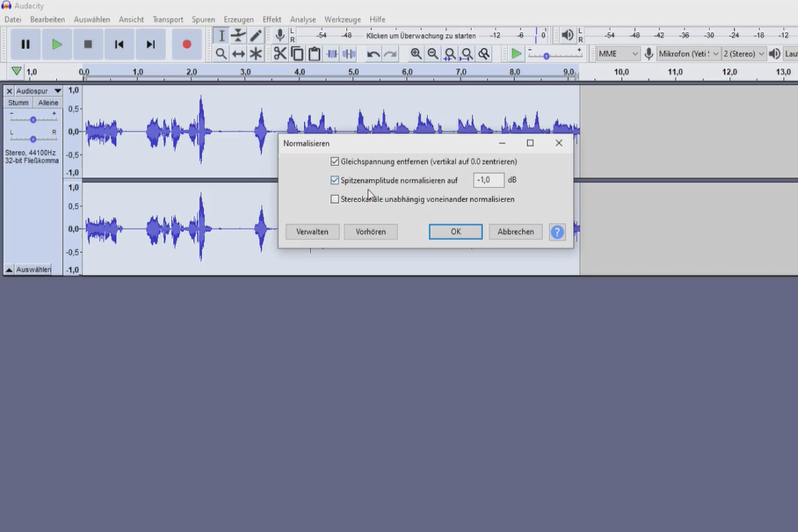The height and width of the screenshot is (532, 798).
Task: Select the Envelope tool
Action: (239, 36)
